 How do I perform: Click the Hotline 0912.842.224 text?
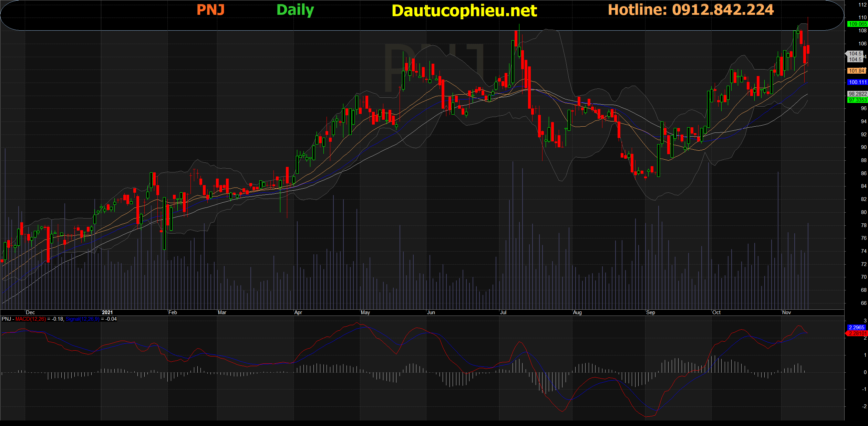coord(691,10)
